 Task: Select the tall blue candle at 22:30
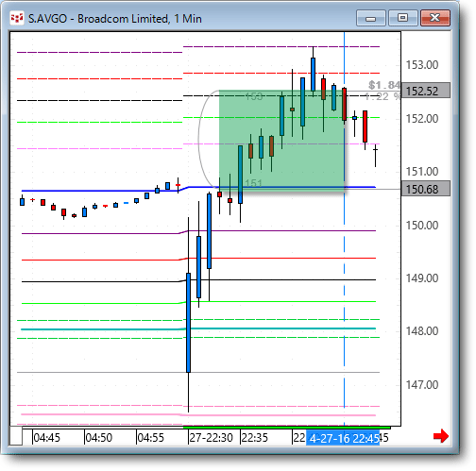click(x=188, y=323)
